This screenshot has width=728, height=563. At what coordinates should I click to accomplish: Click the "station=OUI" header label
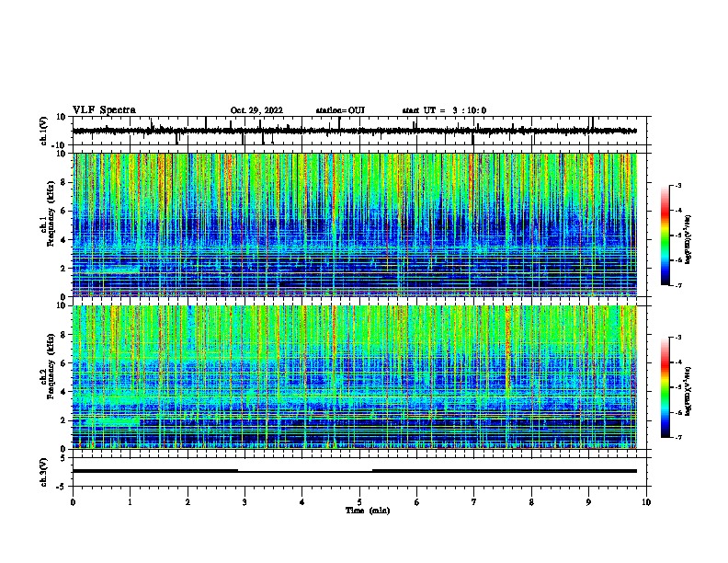coord(340,110)
